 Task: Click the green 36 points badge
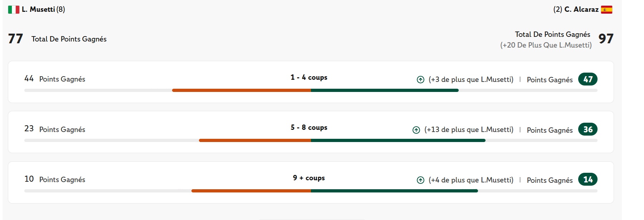coord(587,129)
